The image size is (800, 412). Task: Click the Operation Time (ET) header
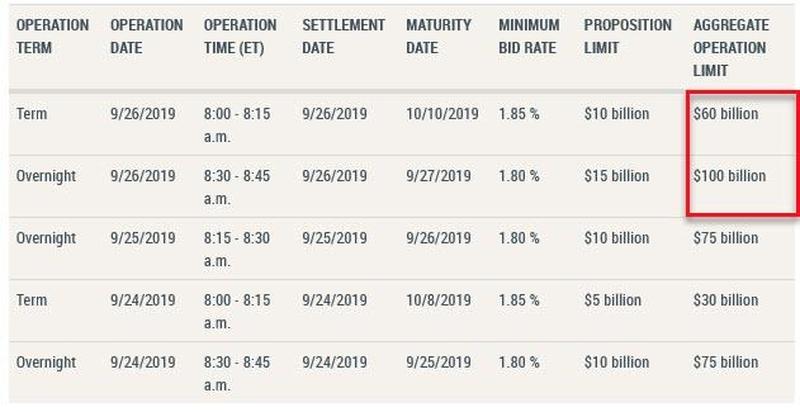[240, 36]
